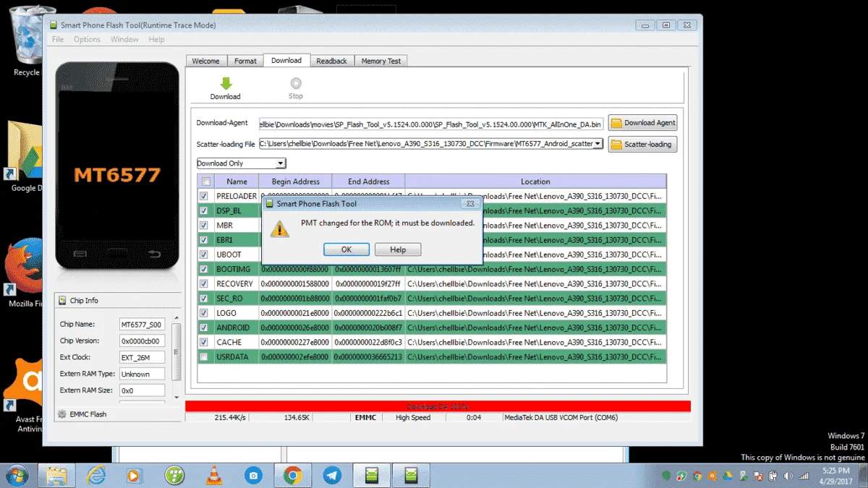Uncheck the RECOVERY partition checkbox
Screen dimensions: 868x488
point(204,283)
